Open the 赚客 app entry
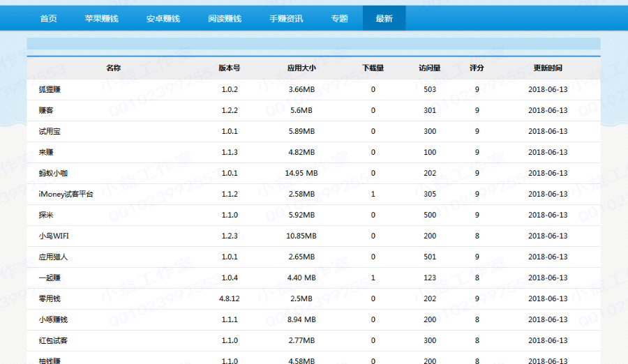 tap(46, 110)
